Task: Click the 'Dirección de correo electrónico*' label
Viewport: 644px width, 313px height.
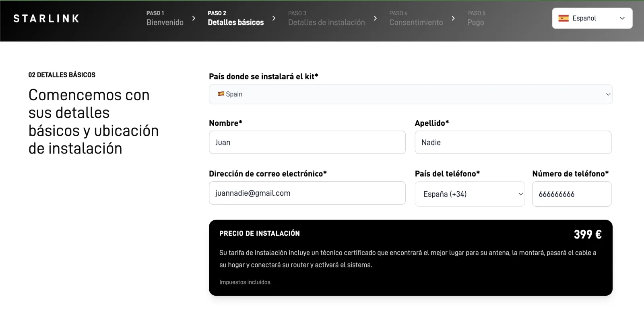Action: (x=268, y=174)
